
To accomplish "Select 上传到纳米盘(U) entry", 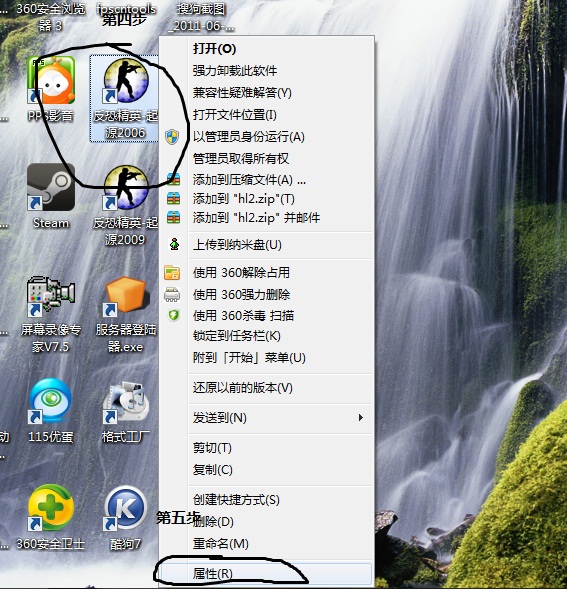I will coord(237,245).
